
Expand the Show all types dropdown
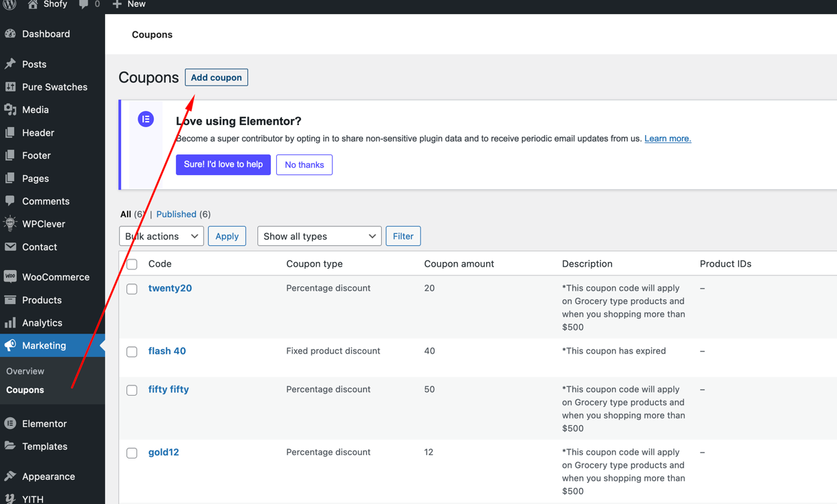(x=319, y=236)
